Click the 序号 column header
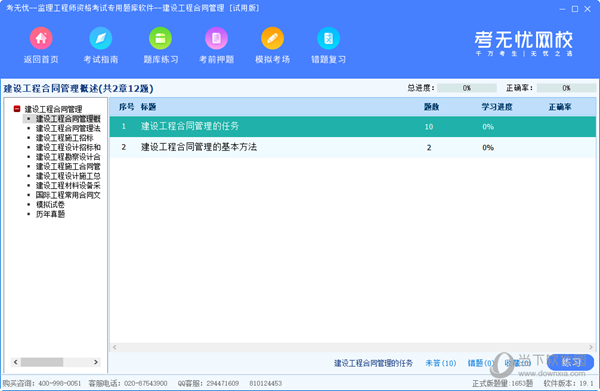The height and width of the screenshot is (391, 600). 126,107
